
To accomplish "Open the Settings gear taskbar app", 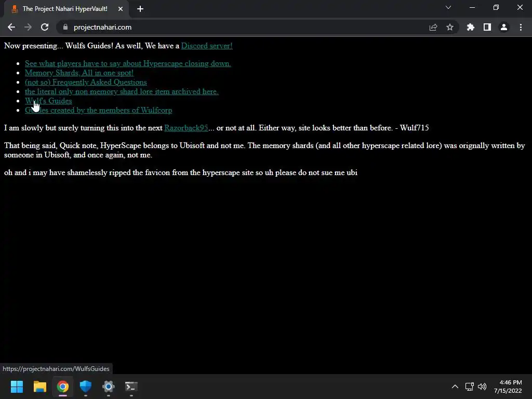I will [109, 387].
